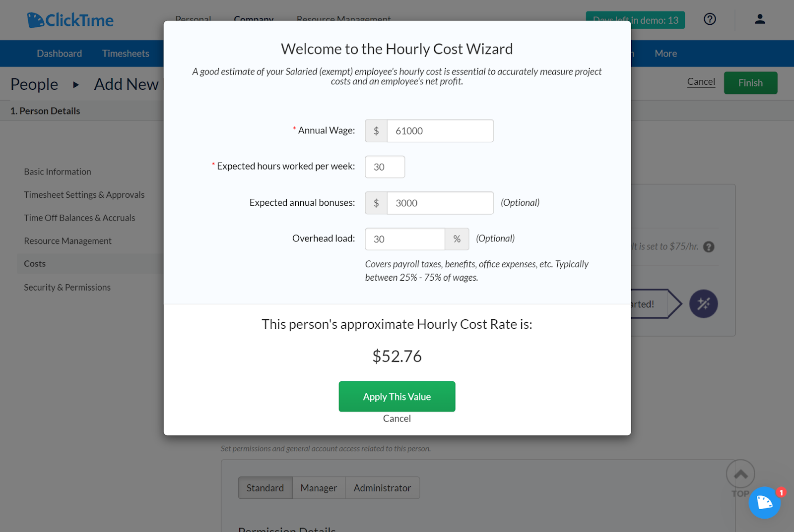The image size is (794, 532).
Task: Apply This Value to hourly cost
Action: 397,396
